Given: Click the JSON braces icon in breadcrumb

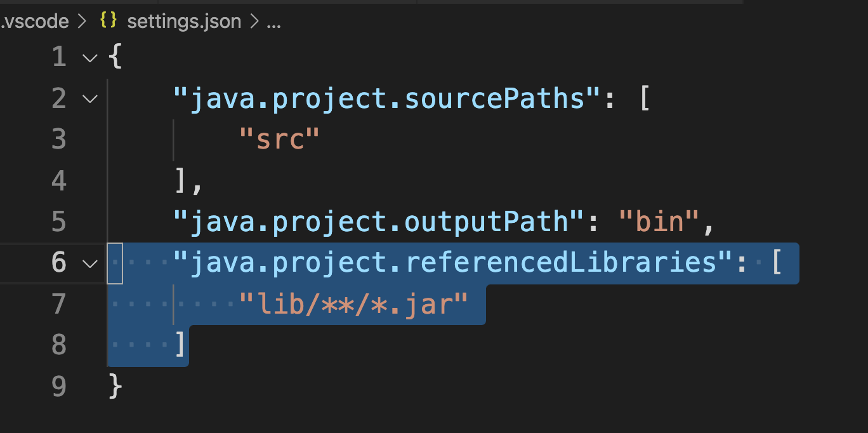Looking at the screenshot, I should point(109,21).
